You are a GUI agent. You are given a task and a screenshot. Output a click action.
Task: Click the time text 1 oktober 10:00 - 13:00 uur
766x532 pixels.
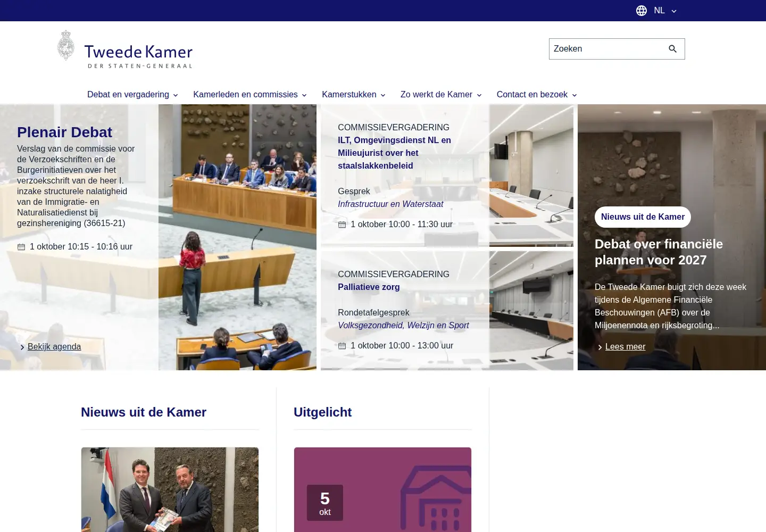pyautogui.click(x=402, y=346)
